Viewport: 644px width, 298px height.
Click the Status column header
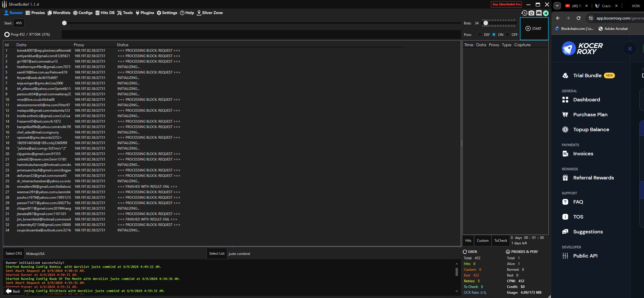[x=123, y=45]
